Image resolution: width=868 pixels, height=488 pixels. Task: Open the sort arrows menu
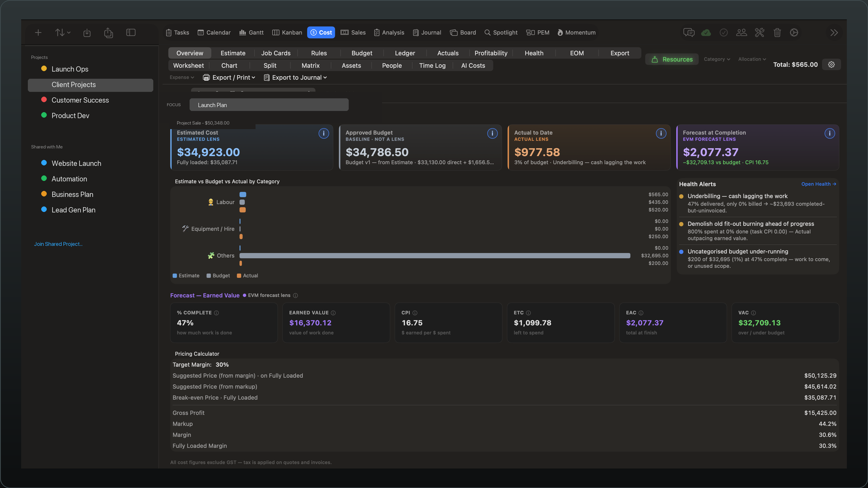[x=63, y=33]
